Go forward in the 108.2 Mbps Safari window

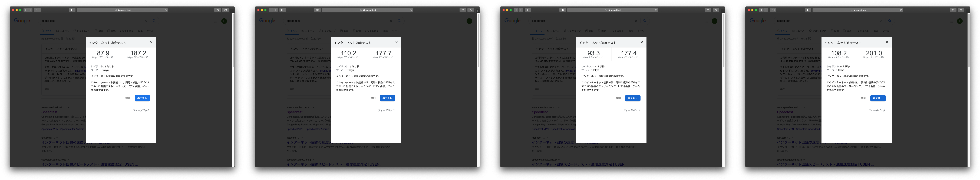pos(766,10)
